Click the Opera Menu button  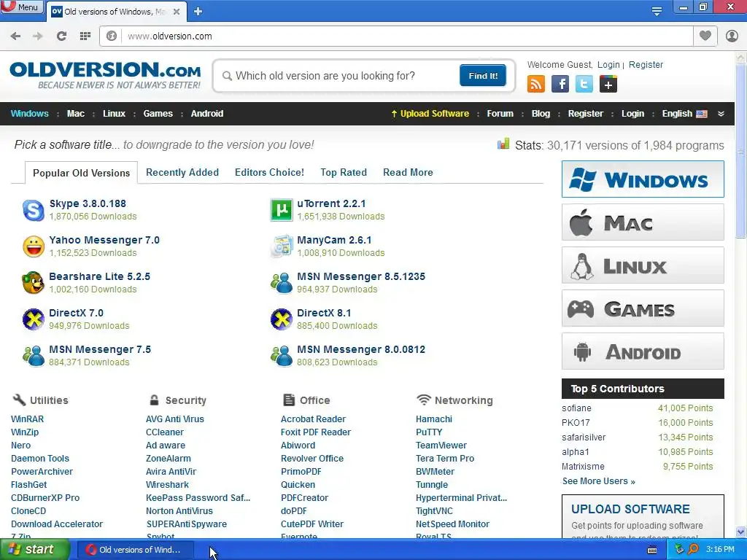pyautogui.click(x=21, y=7)
